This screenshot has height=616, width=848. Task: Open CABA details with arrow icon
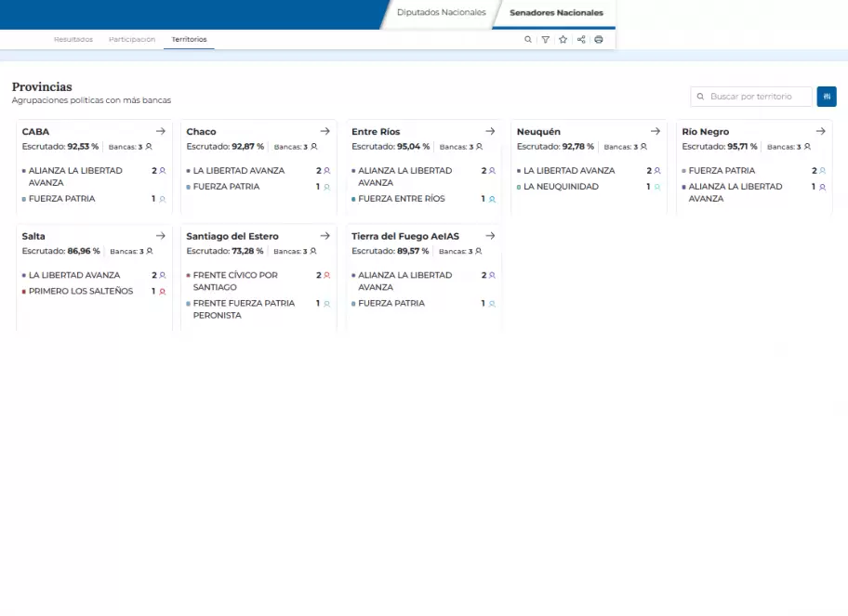161,132
